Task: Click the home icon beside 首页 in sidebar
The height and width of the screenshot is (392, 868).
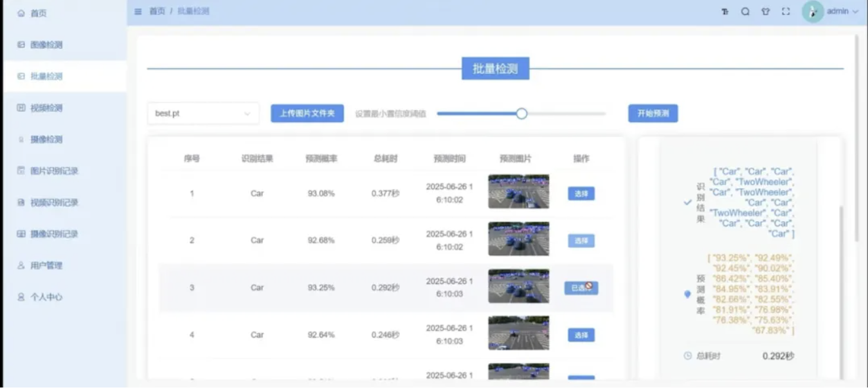Action: click(x=21, y=13)
